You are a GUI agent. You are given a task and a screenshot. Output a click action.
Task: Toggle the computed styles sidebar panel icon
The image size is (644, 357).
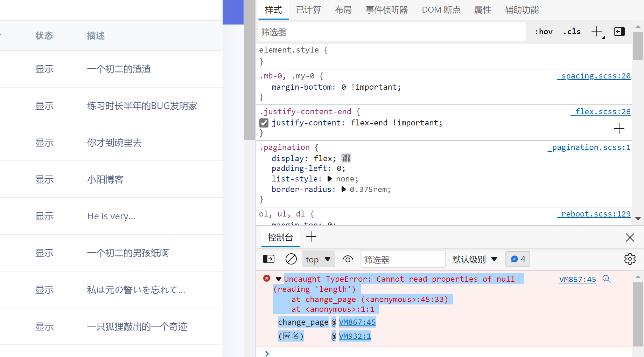(x=619, y=32)
